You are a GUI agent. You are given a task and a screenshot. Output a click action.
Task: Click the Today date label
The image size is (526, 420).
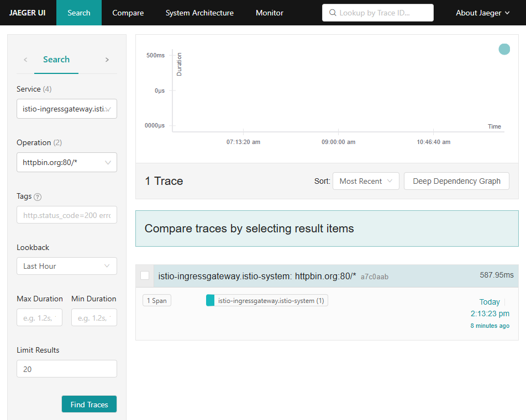pyautogui.click(x=490, y=302)
